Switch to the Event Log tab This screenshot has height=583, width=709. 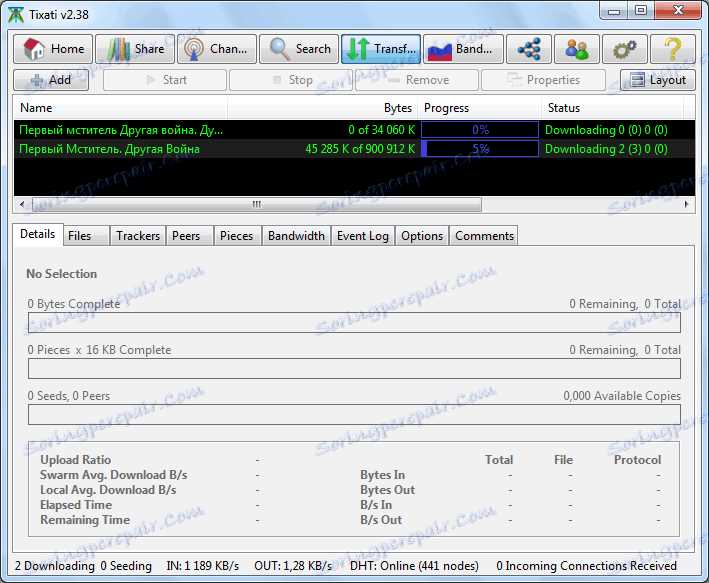pyautogui.click(x=363, y=236)
